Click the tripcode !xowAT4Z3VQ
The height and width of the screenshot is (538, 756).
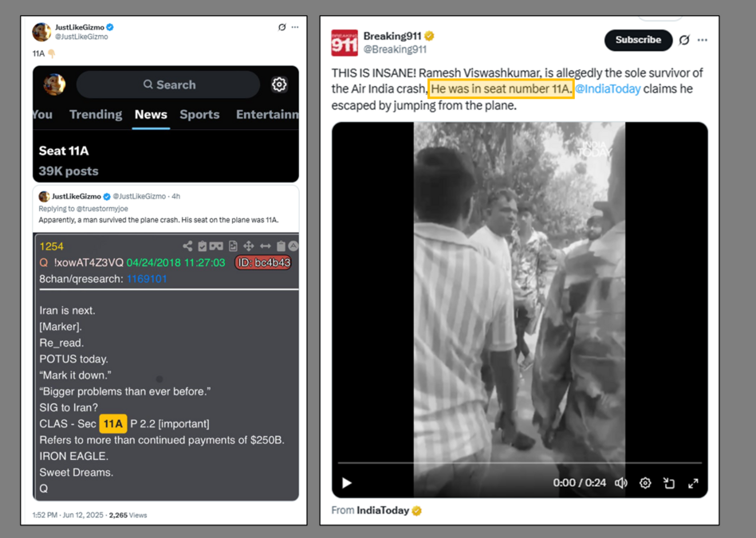[x=89, y=263]
